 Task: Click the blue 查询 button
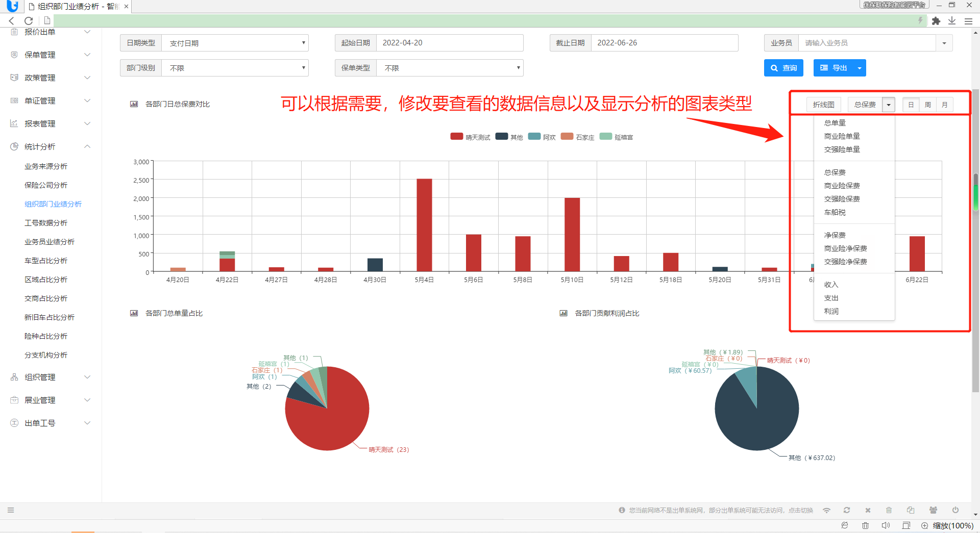(x=783, y=68)
